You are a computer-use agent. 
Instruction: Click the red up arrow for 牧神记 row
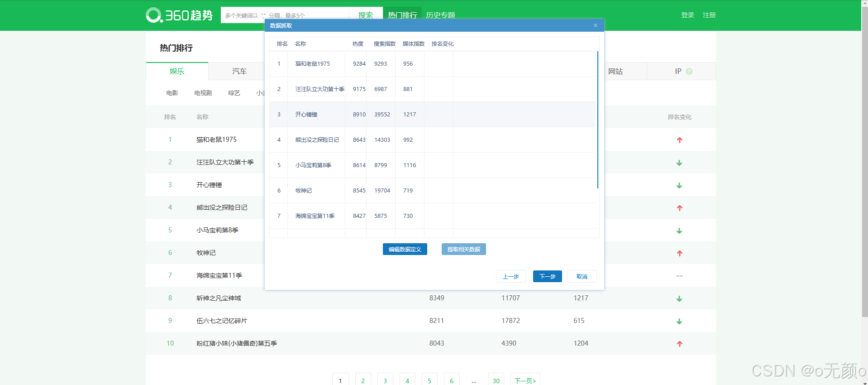679,253
